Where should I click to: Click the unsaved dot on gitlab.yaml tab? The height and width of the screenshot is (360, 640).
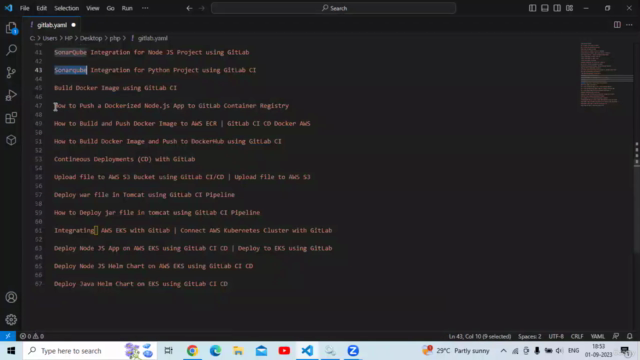point(73,25)
